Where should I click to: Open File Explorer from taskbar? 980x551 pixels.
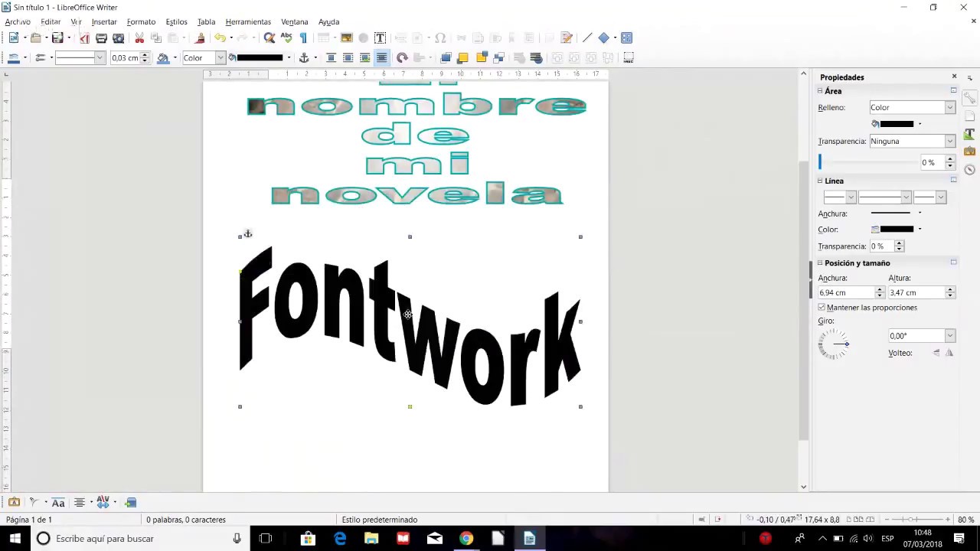(x=371, y=538)
